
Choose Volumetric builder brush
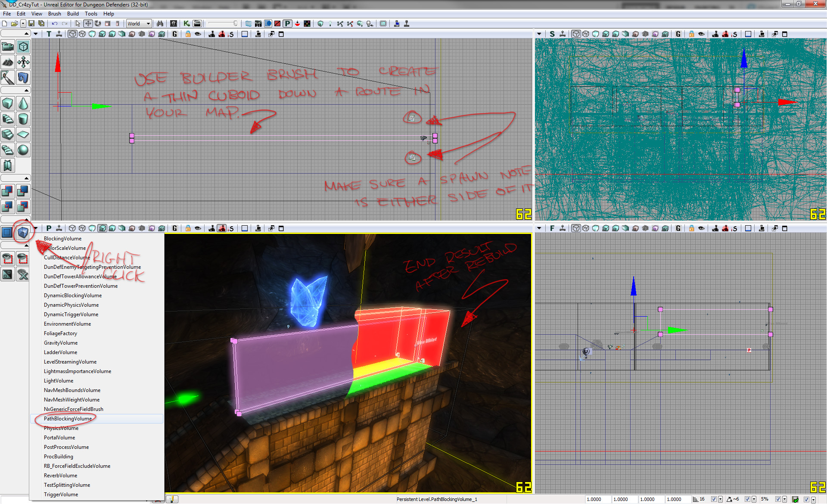(8, 165)
